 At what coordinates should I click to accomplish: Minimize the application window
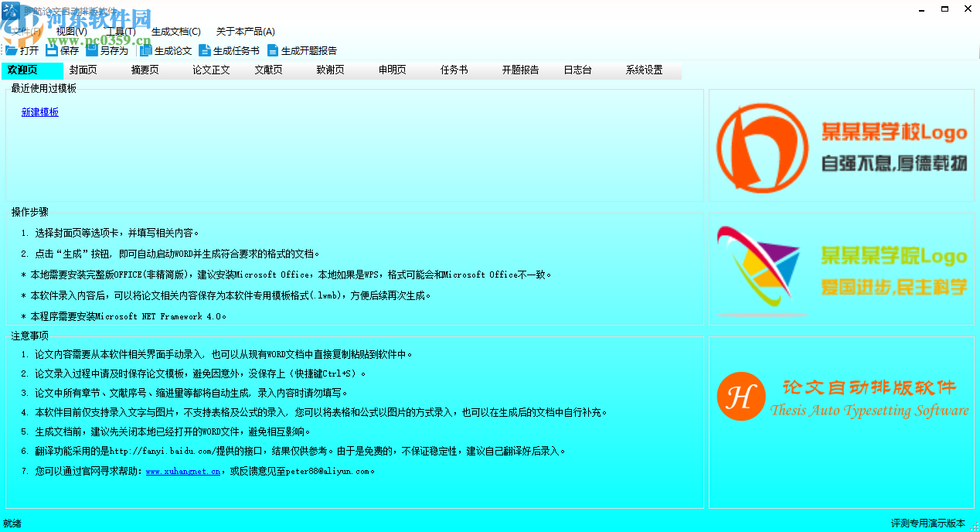point(922,9)
